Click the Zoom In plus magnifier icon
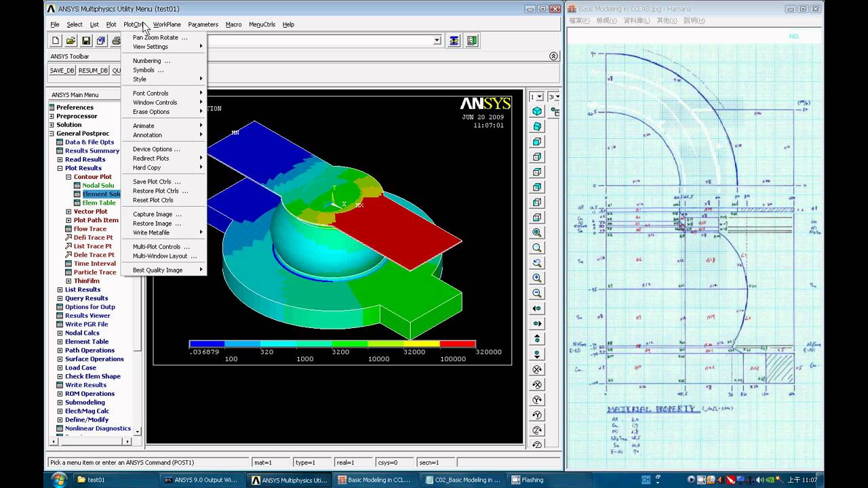This screenshot has width=868, height=488. pos(537,278)
